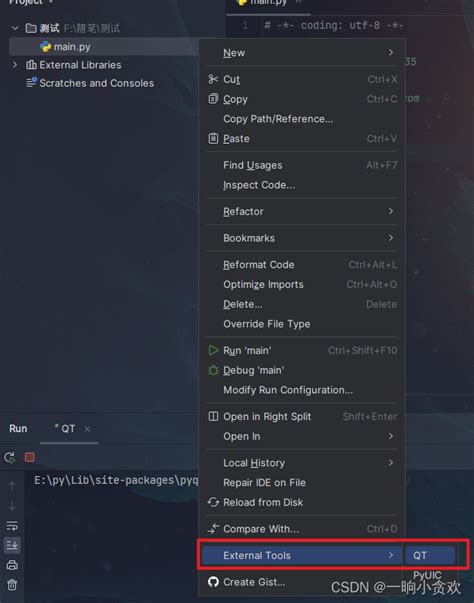Toggle soft-wrap in Run console
474x603 pixels.
coord(12,525)
